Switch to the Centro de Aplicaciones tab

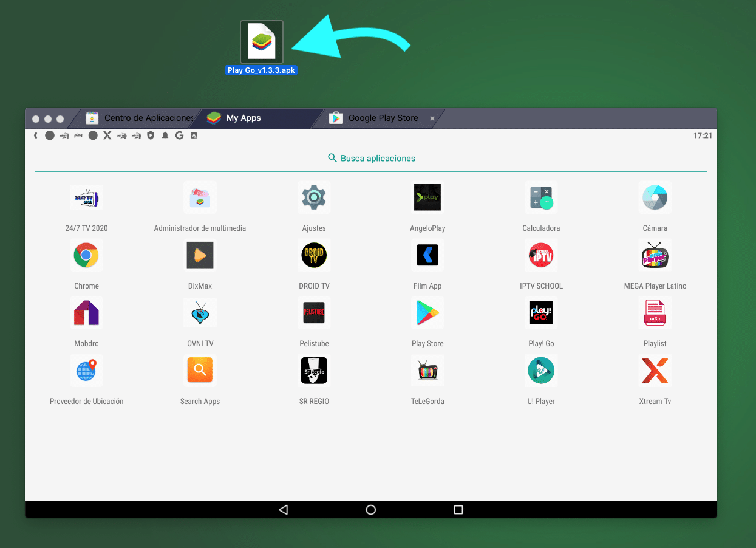pos(142,118)
